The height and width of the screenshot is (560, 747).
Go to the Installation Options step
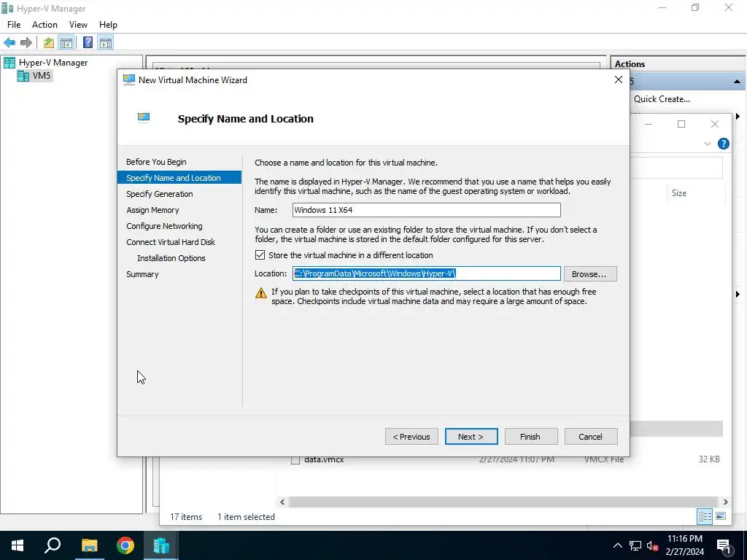point(171,258)
